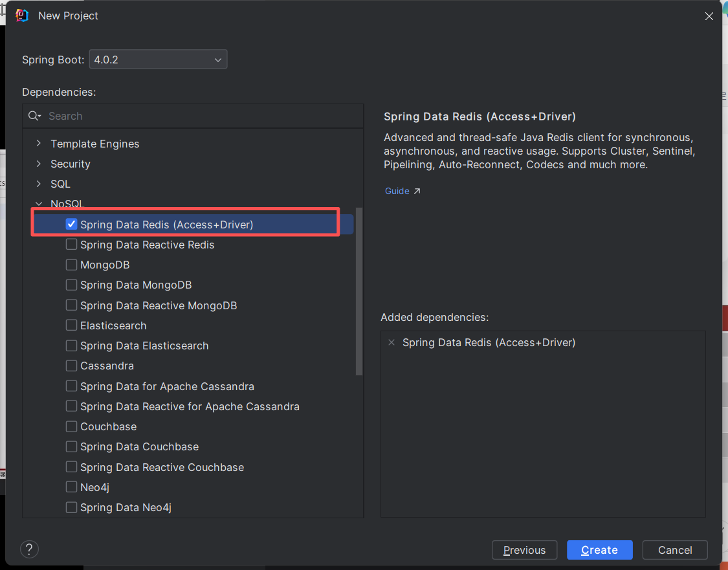Screen dimensions: 728x570
Task: Enable the Elasticsearch checkbox
Action: [71, 325]
